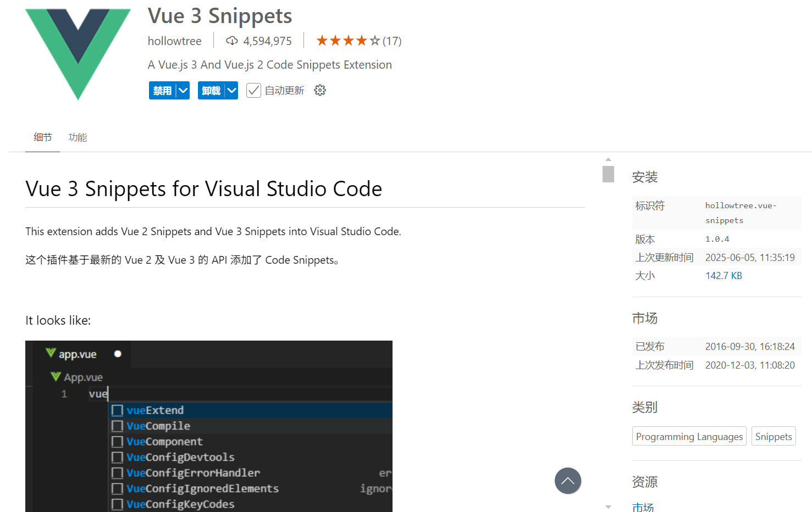This screenshot has height=512, width=812.
Task: Click the version value 1.0.4
Action: click(717, 239)
